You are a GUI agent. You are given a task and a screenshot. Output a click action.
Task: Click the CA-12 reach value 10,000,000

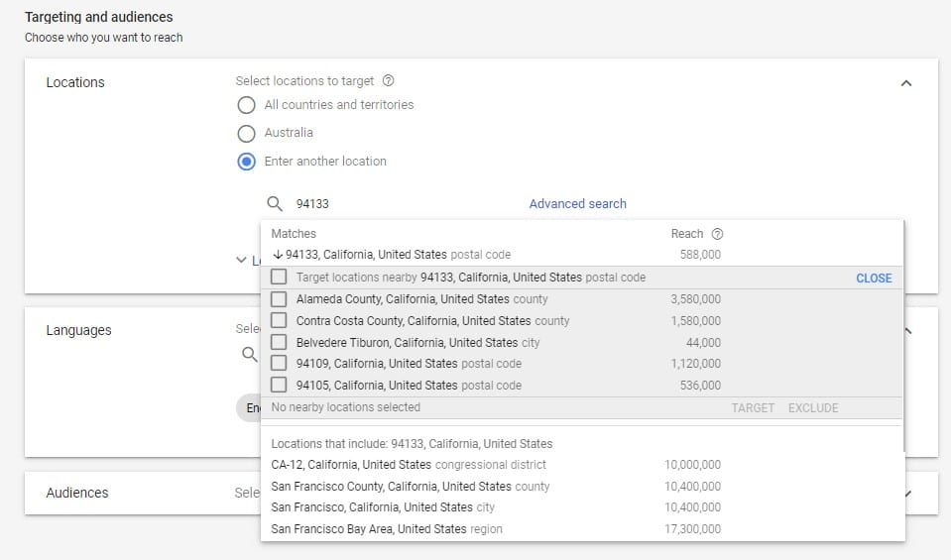coord(692,465)
